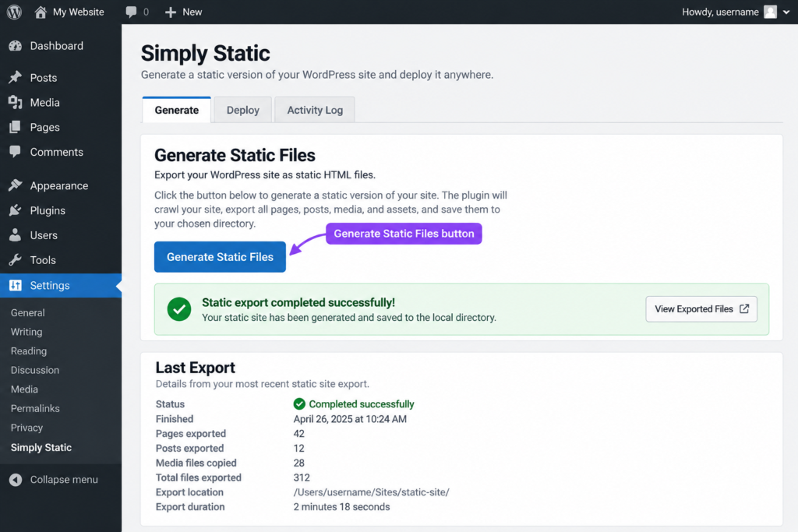Click the Pages icon in sidebar
Viewport: 798px width, 532px height.
coord(16,127)
